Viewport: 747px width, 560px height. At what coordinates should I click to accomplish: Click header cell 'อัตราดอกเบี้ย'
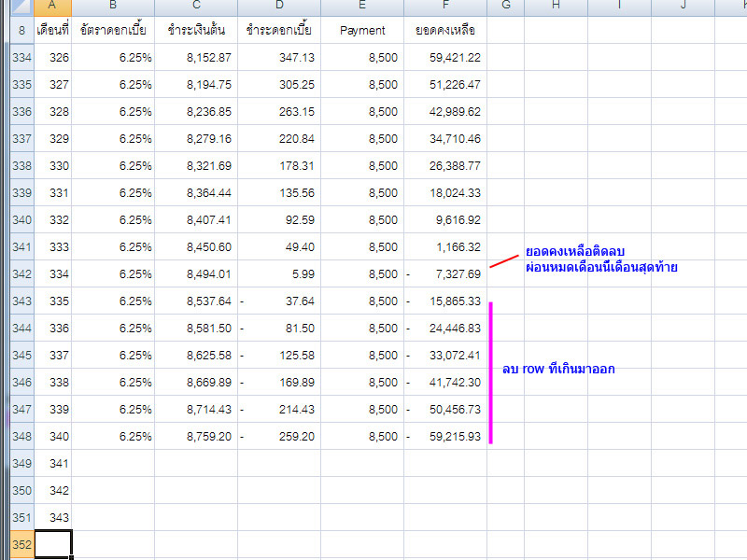113,30
